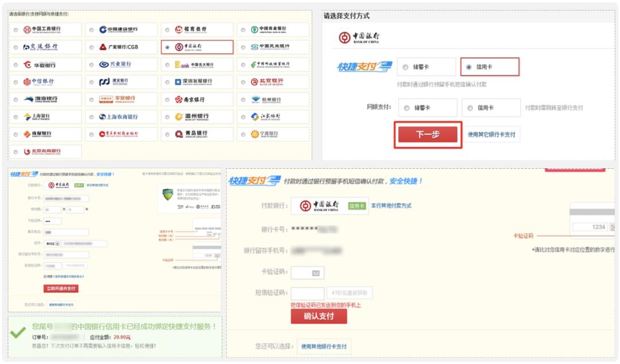
Task: Click the green security shield icon
Action: point(168,194)
